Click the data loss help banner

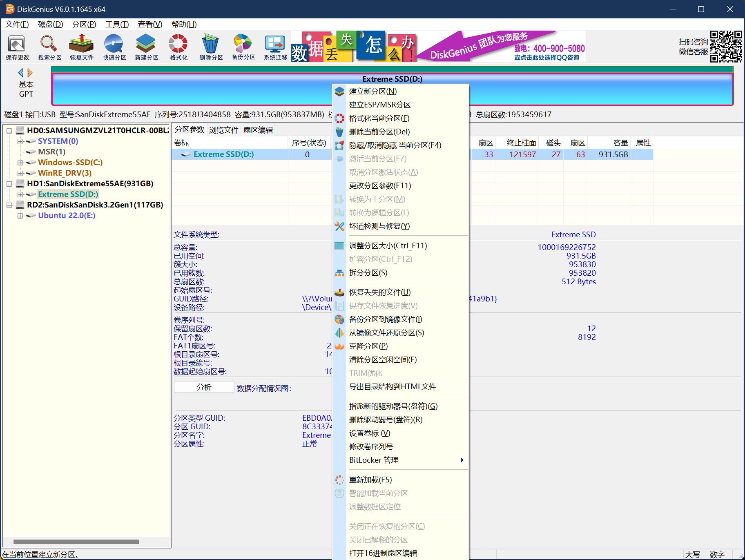pos(354,47)
